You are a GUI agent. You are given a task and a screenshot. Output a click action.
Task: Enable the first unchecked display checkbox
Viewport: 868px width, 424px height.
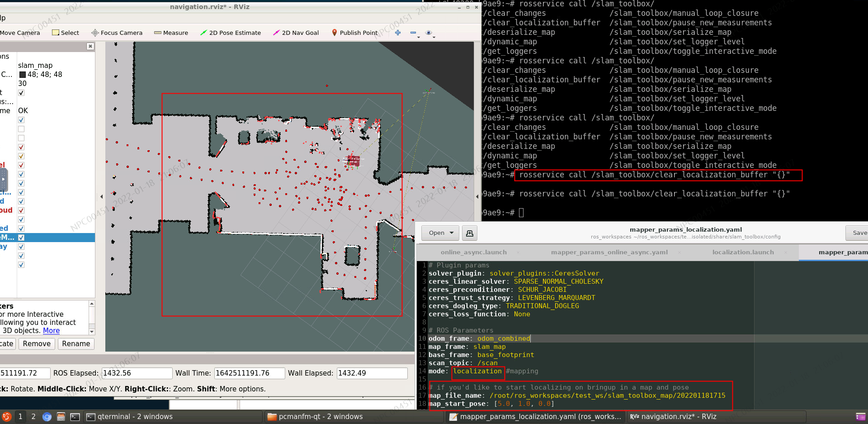point(21,129)
